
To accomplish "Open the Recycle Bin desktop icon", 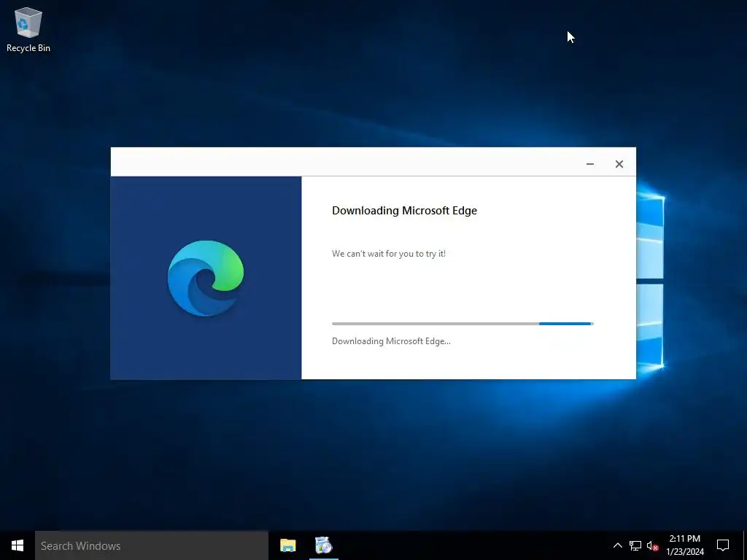I will point(28,29).
